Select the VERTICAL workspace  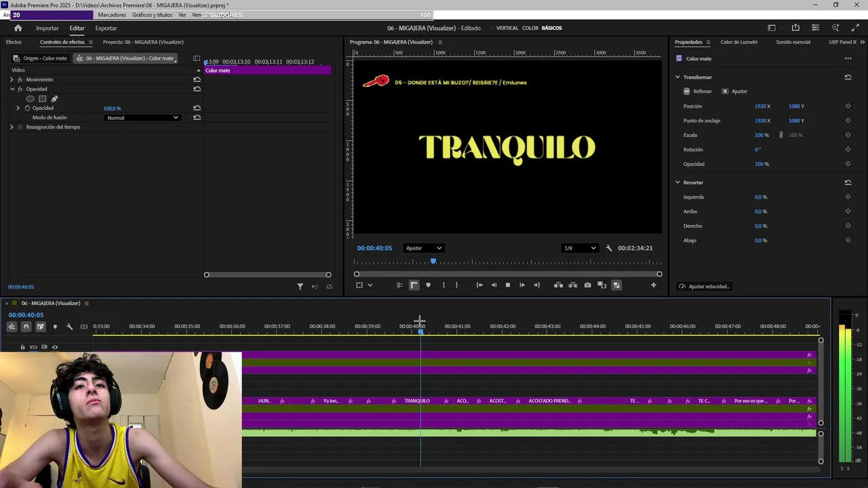507,28
